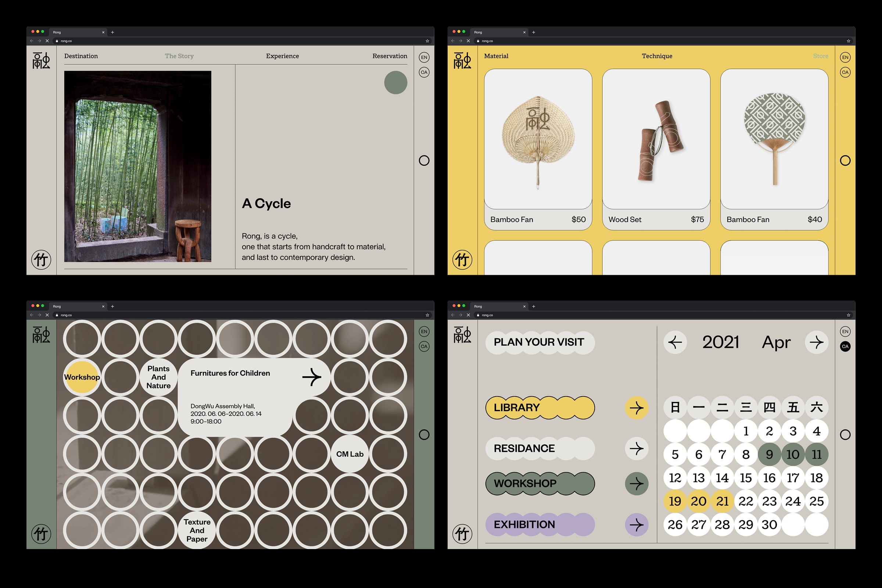Click next month arrow beside Apr
Viewport: 882px width, 588px height.
coord(816,342)
